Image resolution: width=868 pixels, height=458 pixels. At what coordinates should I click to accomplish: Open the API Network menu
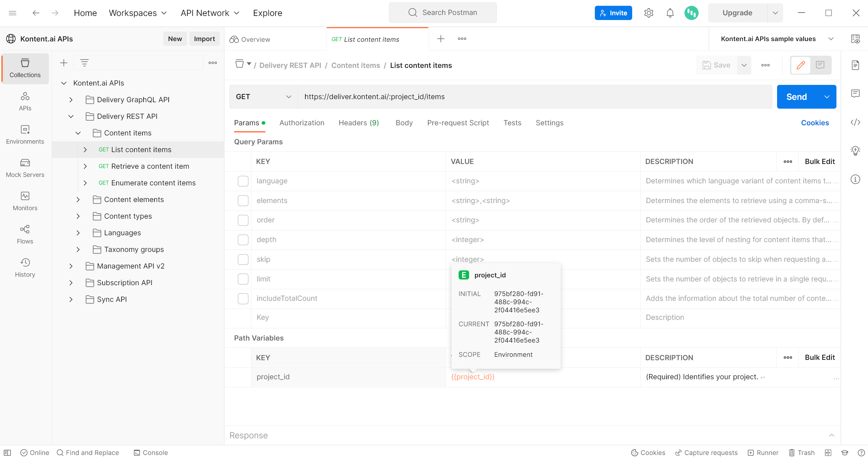[209, 13]
